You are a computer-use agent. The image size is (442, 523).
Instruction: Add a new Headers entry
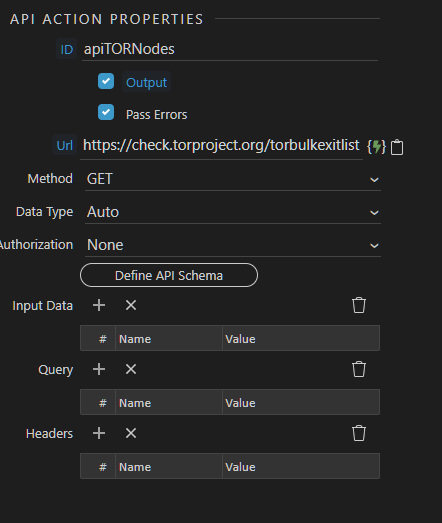(99, 433)
